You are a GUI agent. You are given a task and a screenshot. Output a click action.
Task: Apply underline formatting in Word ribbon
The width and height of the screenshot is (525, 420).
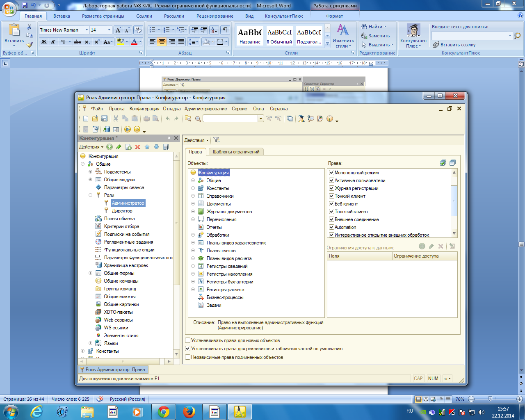click(x=63, y=42)
